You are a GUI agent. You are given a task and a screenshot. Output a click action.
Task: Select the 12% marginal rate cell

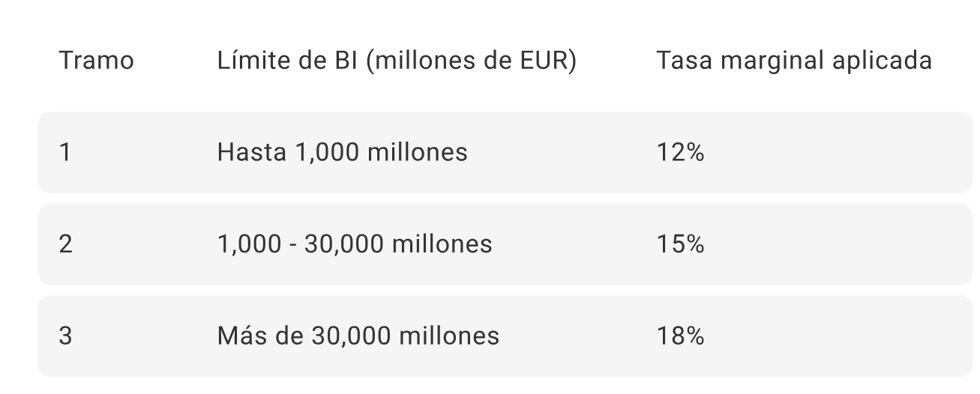point(680,153)
